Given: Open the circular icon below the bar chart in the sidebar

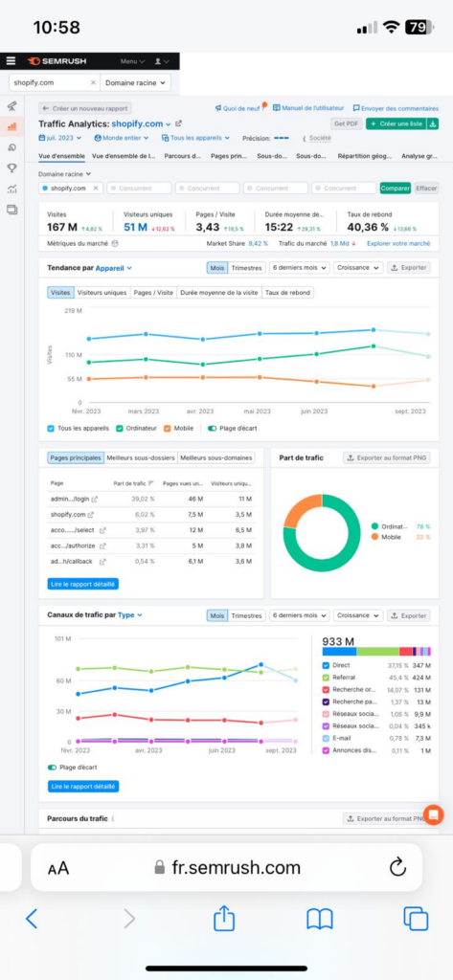Looking at the screenshot, I should click(11, 147).
